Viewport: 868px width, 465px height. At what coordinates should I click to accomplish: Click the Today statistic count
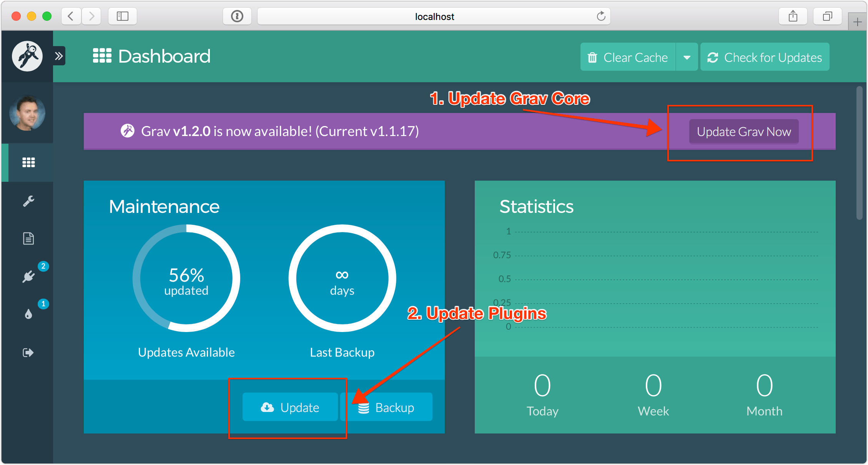[x=542, y=385]
